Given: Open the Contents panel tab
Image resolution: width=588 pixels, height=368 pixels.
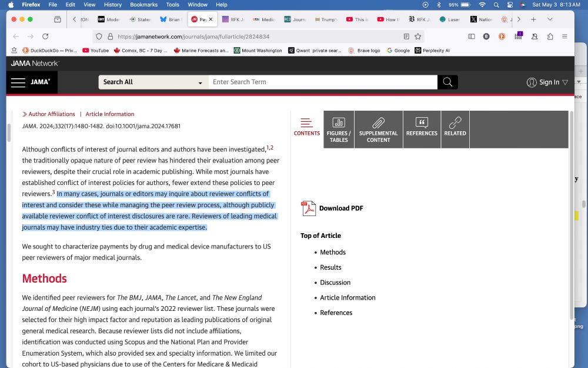Looking at the screenshot, I should point(307,127).
